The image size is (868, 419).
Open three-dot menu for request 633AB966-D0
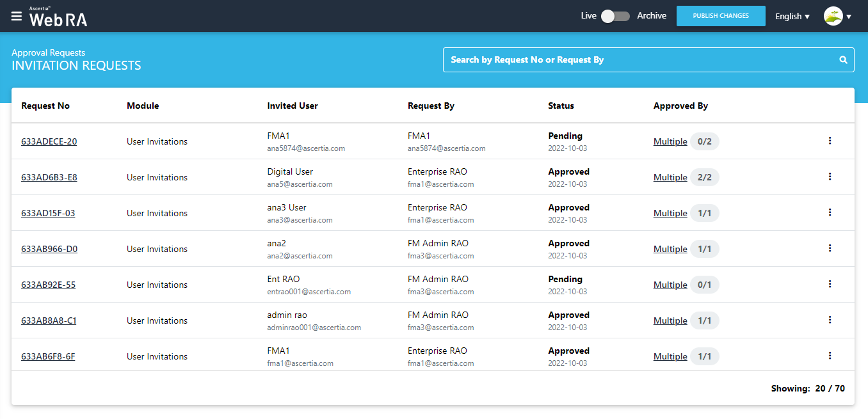pyautogui.click(x=830, y=248)
